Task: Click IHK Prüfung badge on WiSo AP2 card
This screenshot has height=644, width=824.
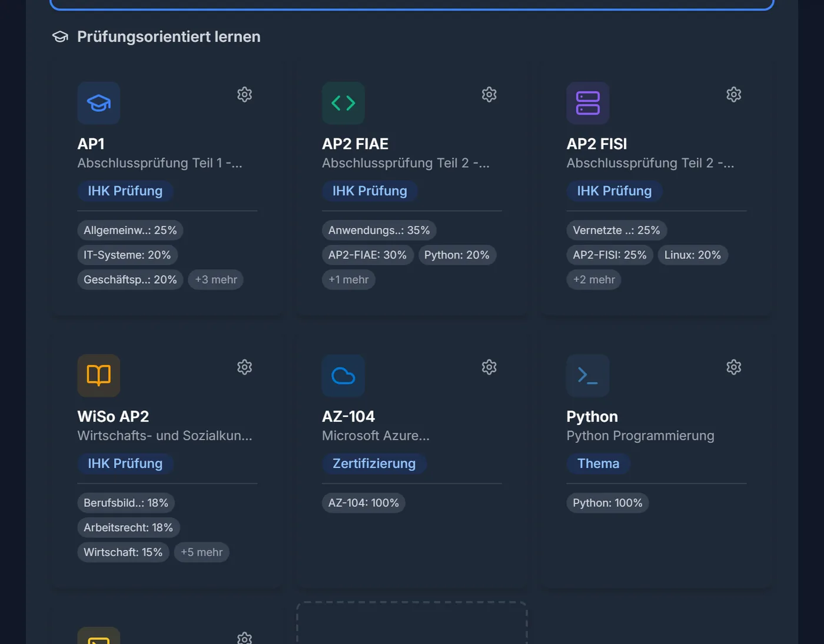Action: (x=125, y=463)
